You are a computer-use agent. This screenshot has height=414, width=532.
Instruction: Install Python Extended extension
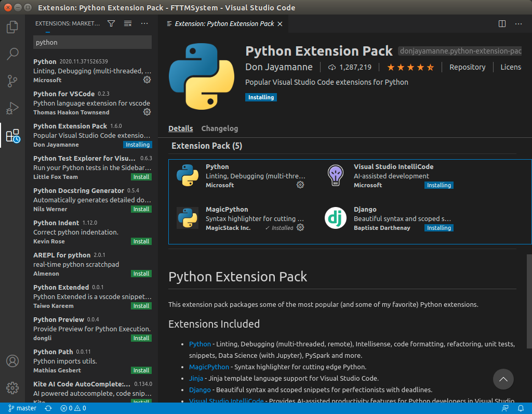click(x=141, y=306)
